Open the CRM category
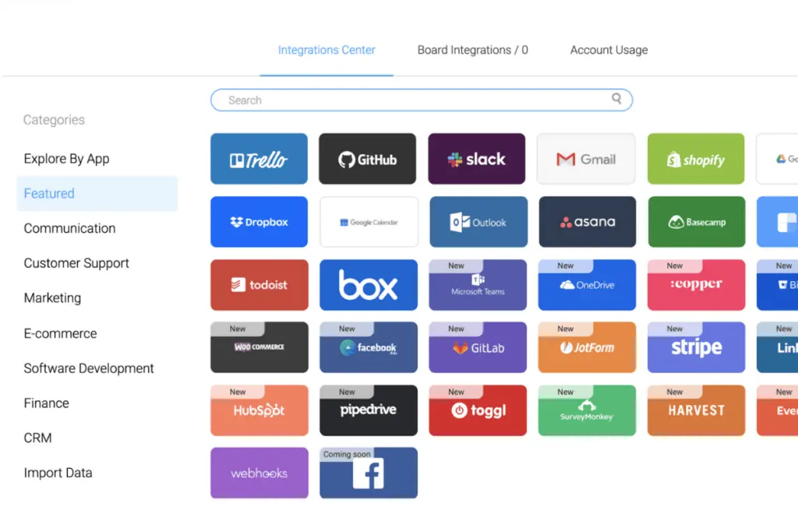The width and height of the screenshot is (798, 532). pos(37,438)
